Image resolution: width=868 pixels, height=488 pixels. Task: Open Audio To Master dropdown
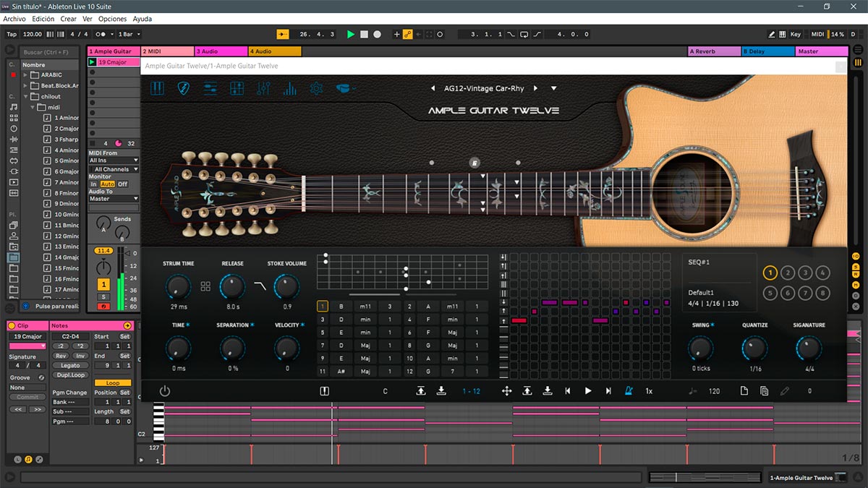pyautogui.click(x=114, y=198)
